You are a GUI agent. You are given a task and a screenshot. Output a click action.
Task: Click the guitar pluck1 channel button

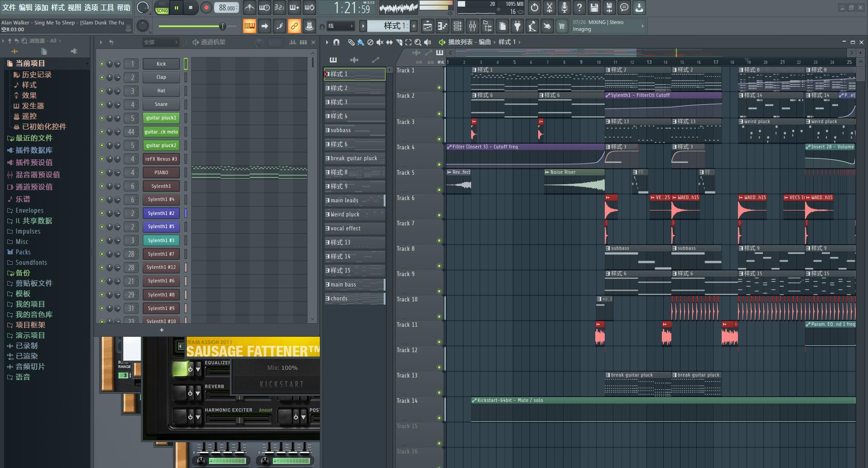161,118
